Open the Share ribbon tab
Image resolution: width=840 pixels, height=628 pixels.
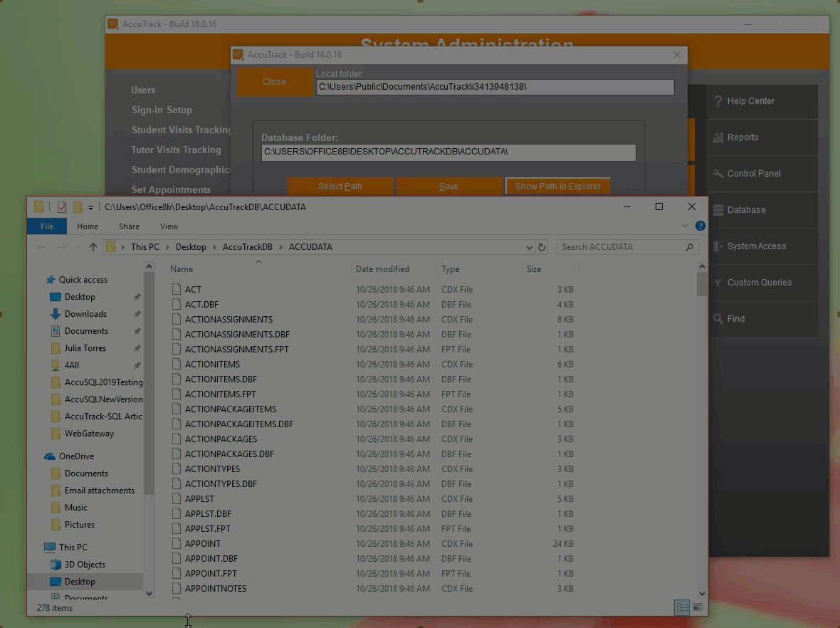pyautogui.click(x=129, y=226)
